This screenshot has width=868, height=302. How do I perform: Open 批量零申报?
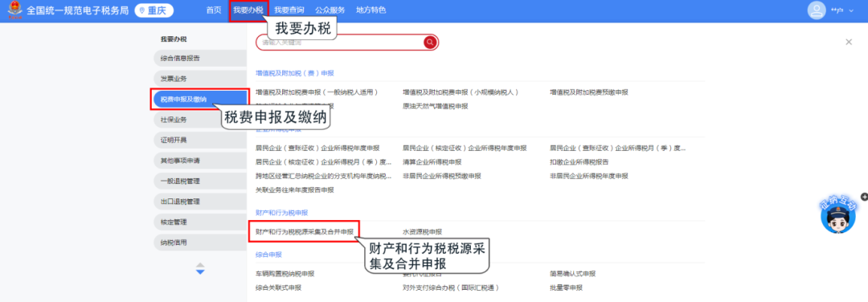tap(566, 288)
